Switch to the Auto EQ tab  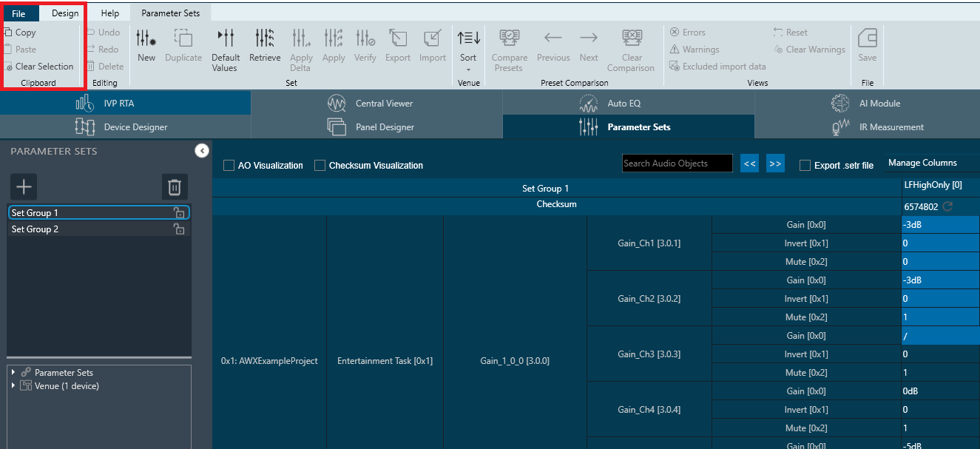(x=624, y=104)
